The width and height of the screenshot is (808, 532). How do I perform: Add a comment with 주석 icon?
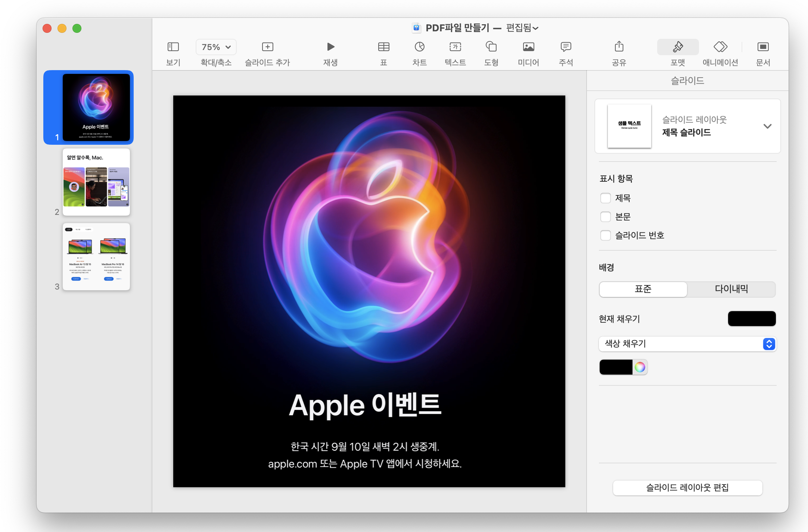(566, 47)
